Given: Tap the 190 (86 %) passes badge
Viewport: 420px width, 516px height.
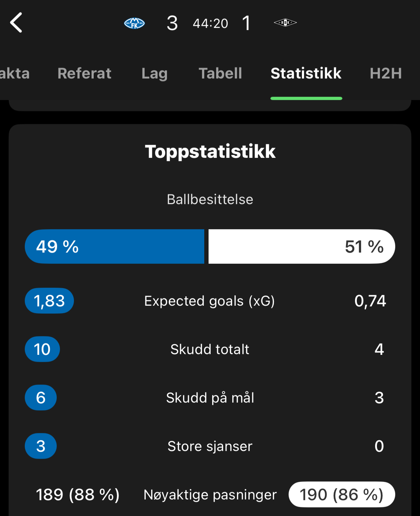Looking at the screenshot, I should (x=342, y=494).
